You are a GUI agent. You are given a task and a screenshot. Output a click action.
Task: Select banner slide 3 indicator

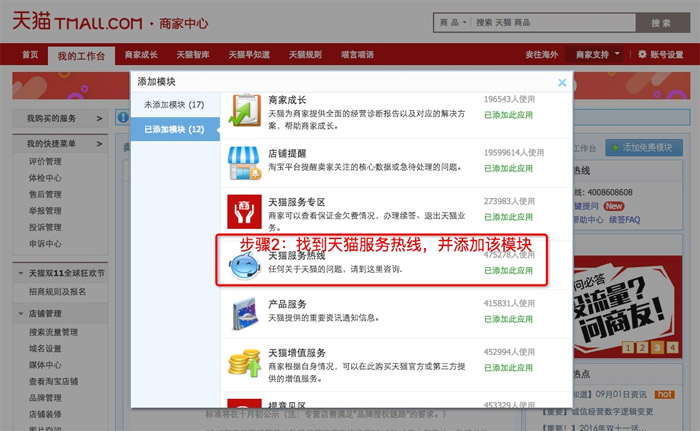coord(657,347)
